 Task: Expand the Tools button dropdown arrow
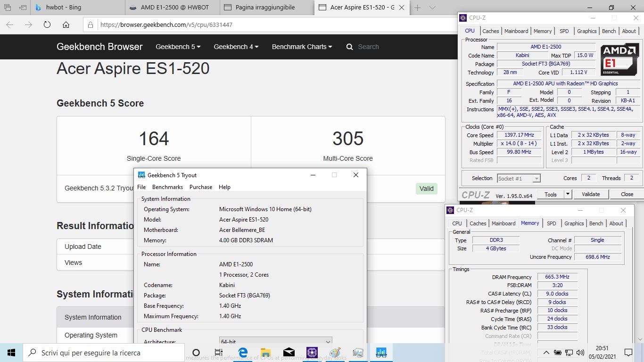(x=568, y=194)
